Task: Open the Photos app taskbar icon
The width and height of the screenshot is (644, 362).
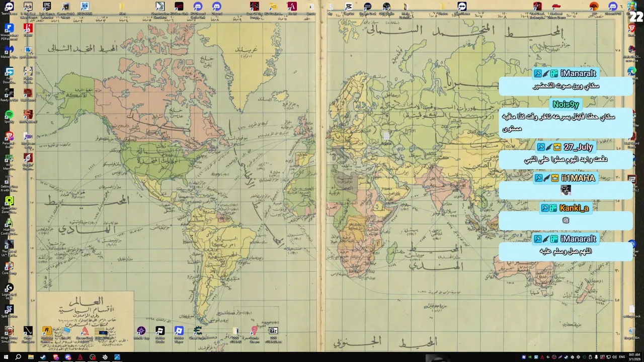Action: coord(117,357)
